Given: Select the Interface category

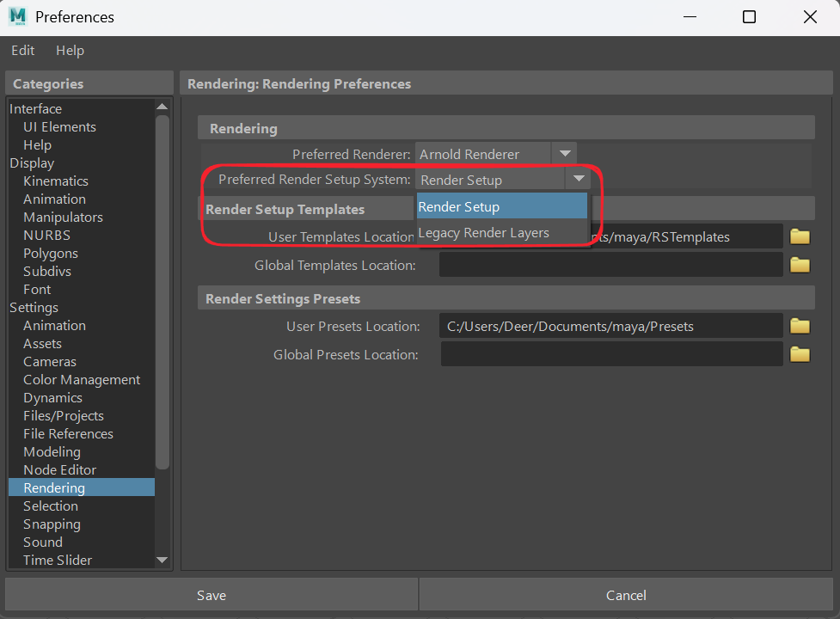Looking at the screenshot, I should [35, 108].
